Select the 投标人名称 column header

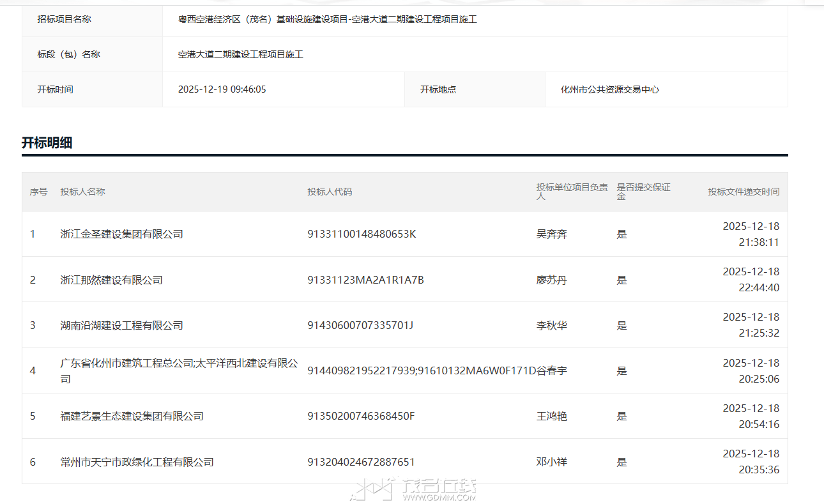click(82, 192)
